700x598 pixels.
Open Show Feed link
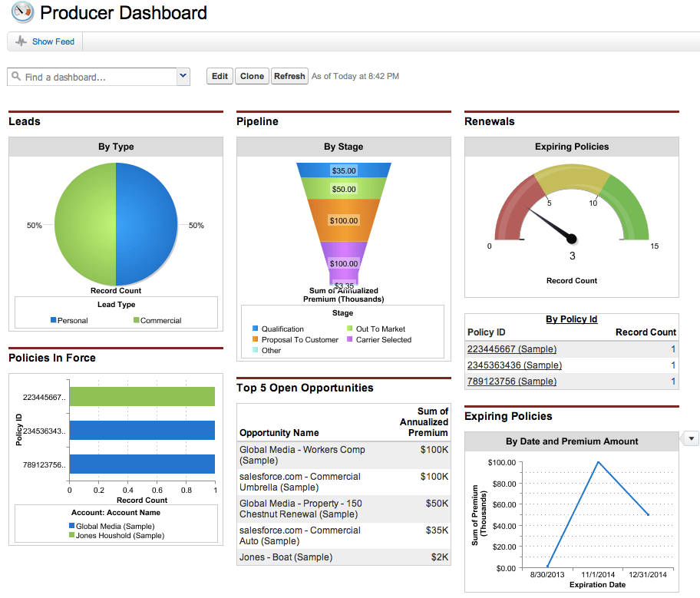(53, 41)
